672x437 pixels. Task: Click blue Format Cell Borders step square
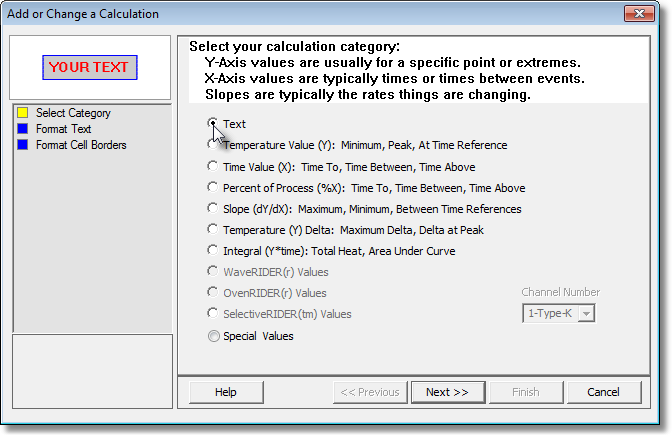pyautogui.click(x=23, y=145)
